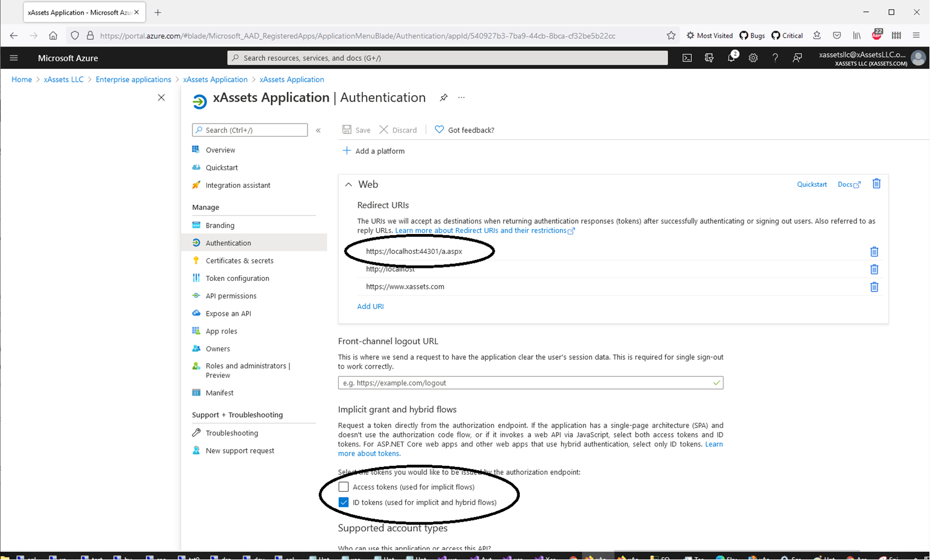
Task: Click the Add URI link
Action: pyautogui.click(x=370, y=306)
